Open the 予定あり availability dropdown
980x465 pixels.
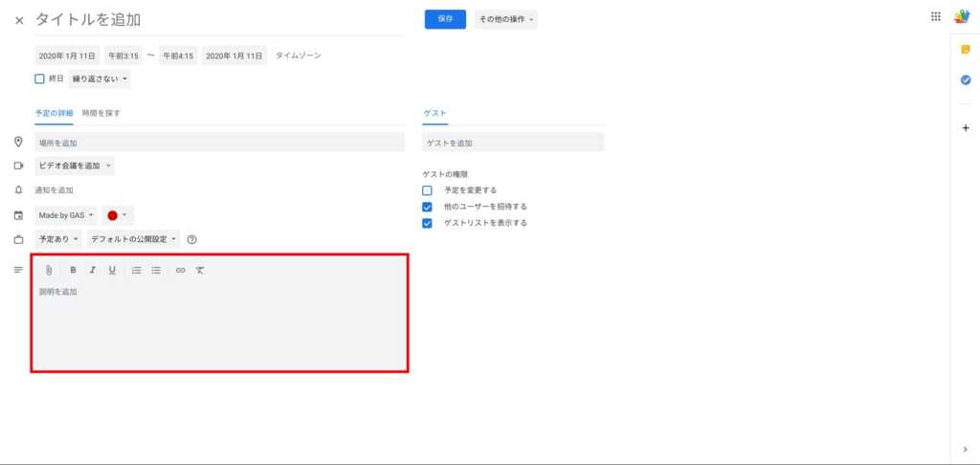[58, 239]
